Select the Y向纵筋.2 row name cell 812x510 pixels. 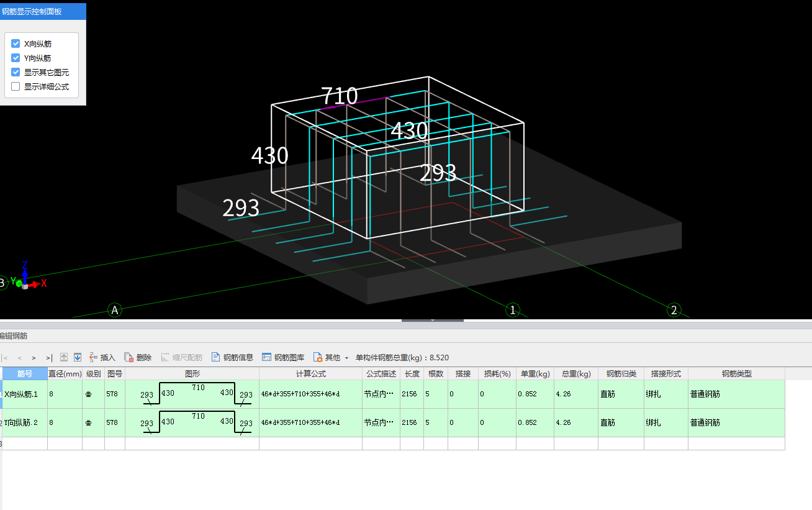tap(25, 422)
